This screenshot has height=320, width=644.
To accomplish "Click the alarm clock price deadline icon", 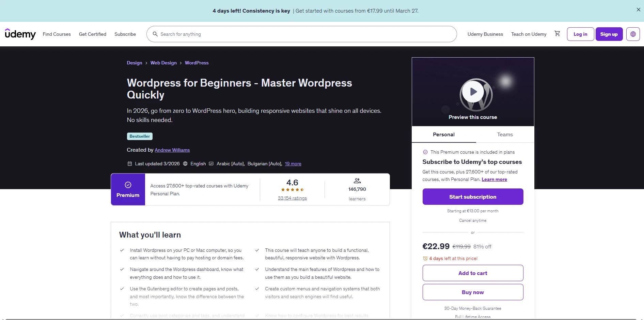I will point(425,258).
